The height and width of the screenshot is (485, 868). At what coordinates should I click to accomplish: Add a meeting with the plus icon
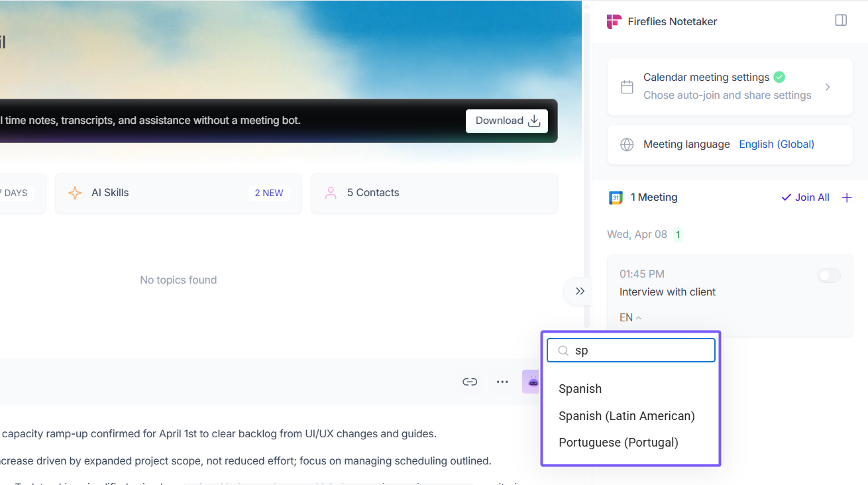click(847, 197)
